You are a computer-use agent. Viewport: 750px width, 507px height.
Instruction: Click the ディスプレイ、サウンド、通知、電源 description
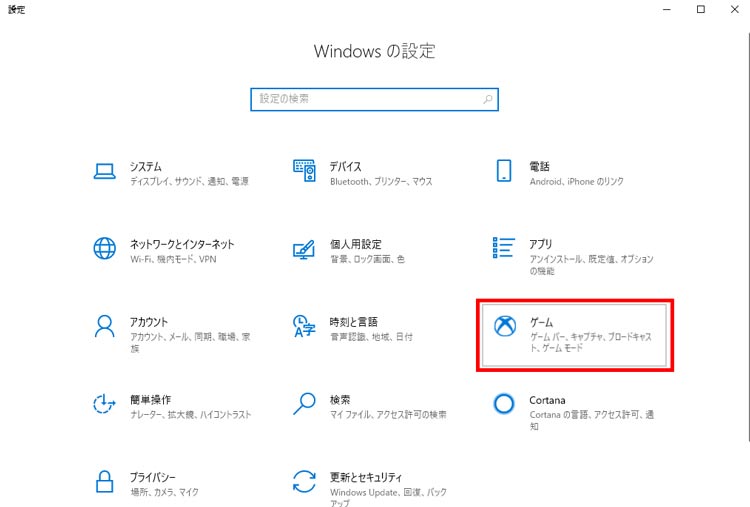tap(189, 181)
